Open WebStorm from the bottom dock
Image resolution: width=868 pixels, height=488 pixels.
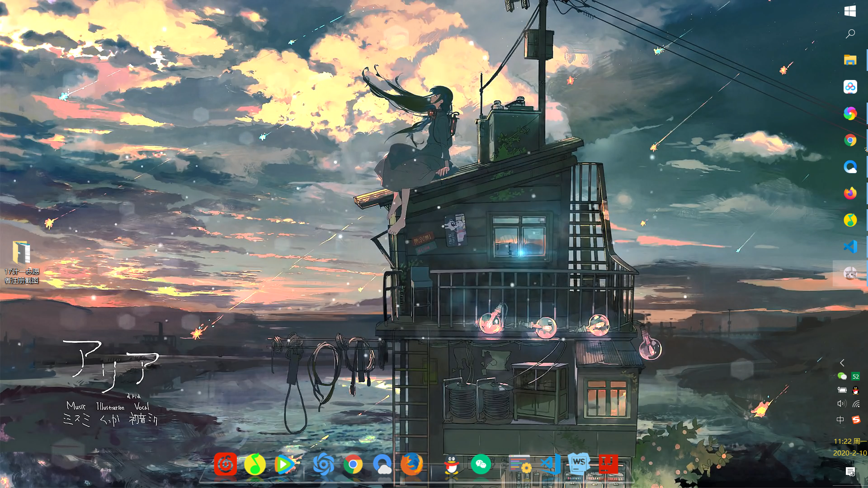579,463
